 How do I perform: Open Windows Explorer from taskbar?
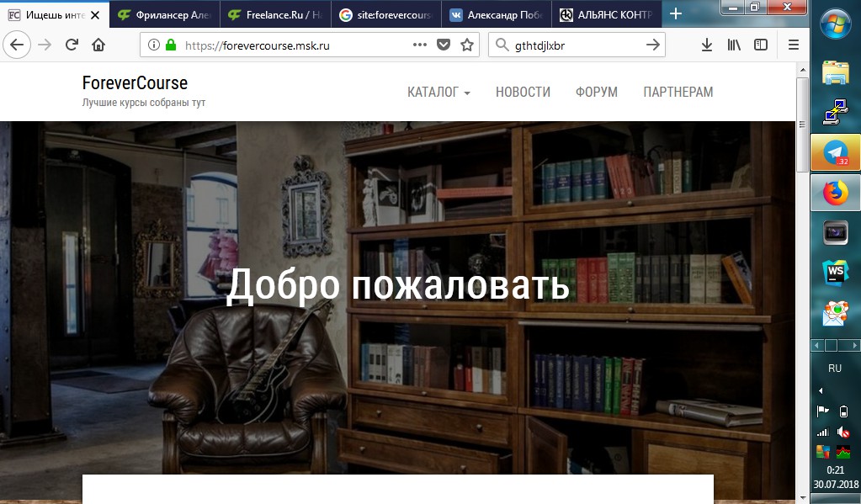(835, 72)
